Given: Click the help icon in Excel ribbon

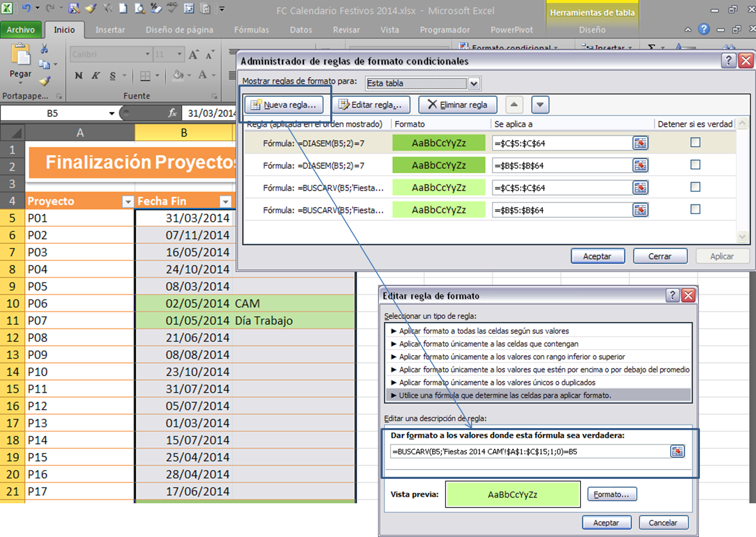Looking at the screenshot, I should click(x=704, y=30).
